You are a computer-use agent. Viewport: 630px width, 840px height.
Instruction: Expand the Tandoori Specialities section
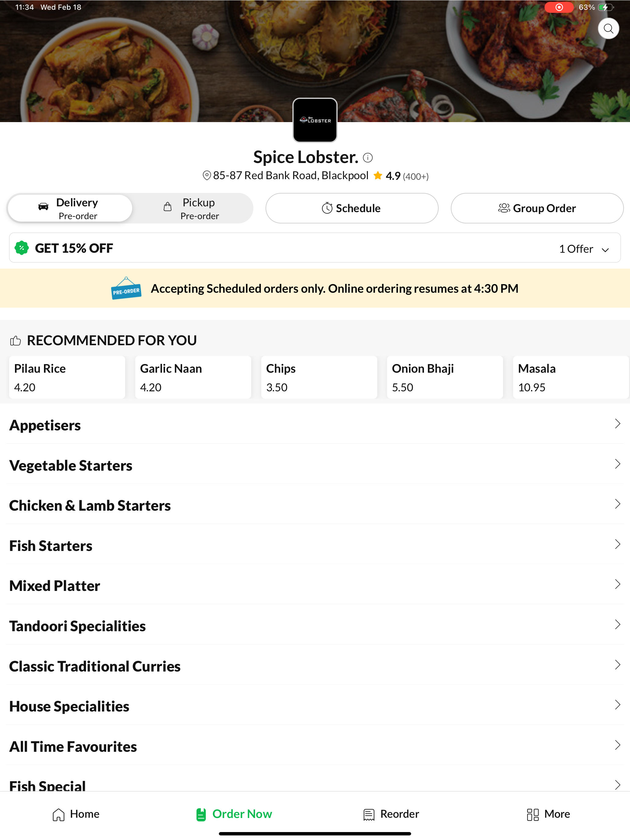[315, 625]
